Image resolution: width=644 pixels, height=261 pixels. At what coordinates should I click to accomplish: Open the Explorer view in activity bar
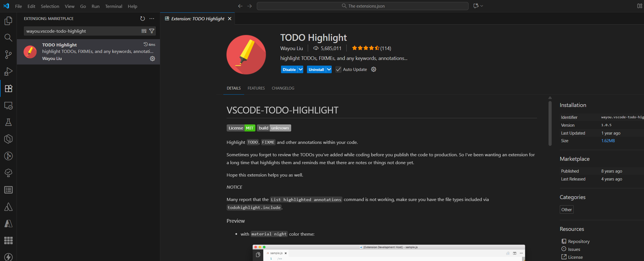pos(8,21)
